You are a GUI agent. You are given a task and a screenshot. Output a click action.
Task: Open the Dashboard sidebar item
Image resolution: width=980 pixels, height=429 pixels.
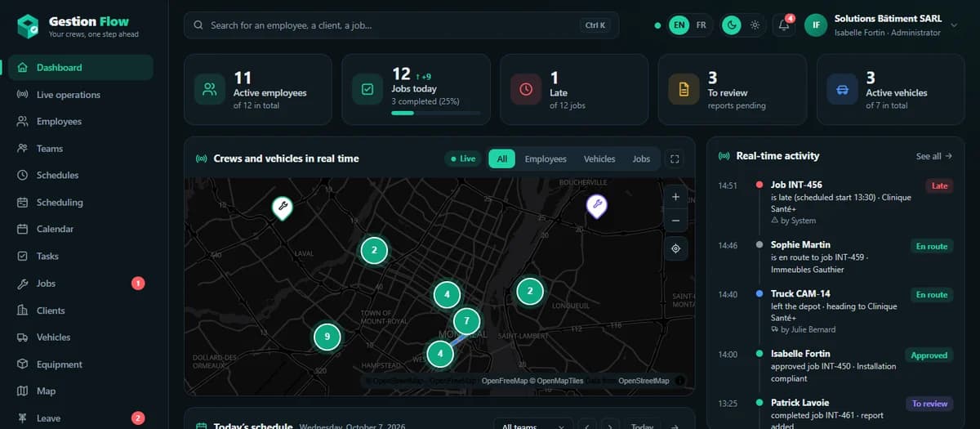81,68
